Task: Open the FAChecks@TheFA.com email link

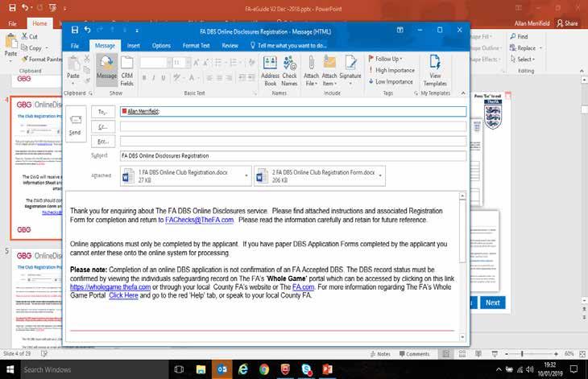Action: click(200, 220)
